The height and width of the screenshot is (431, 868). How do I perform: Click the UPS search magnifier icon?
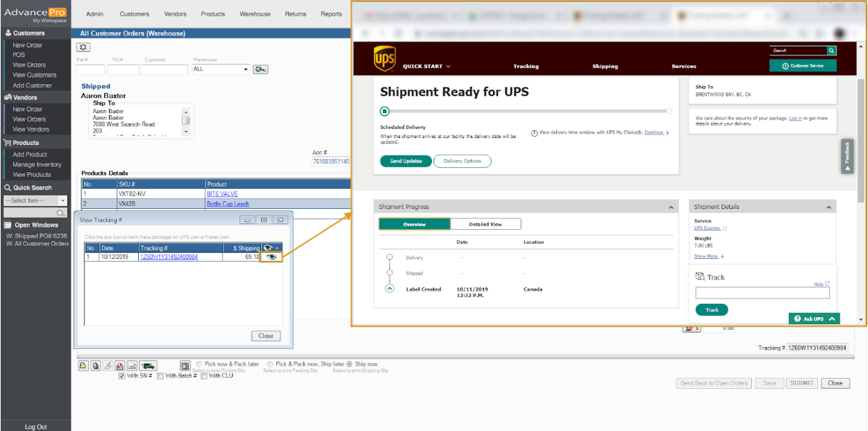pos(831,51)
